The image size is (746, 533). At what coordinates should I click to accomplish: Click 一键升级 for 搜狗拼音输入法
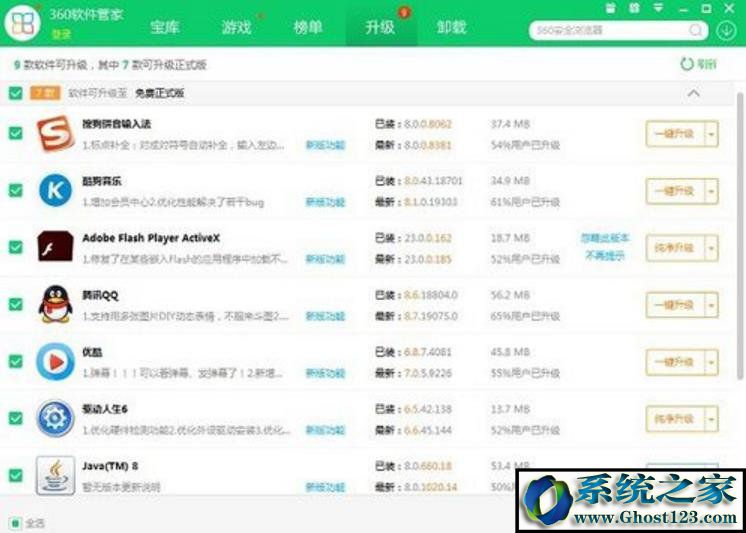click(x=675, y=134)
